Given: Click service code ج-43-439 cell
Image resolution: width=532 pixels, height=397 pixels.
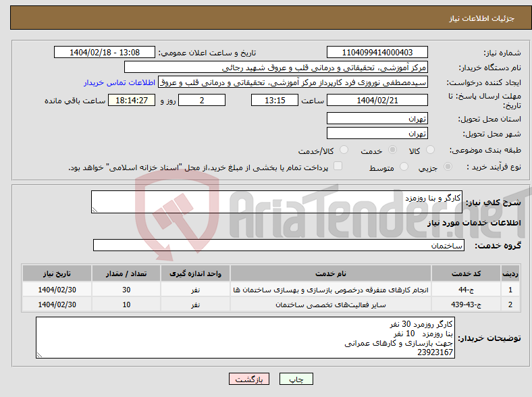Looking at the screenshot, I should tap(467, 305).
